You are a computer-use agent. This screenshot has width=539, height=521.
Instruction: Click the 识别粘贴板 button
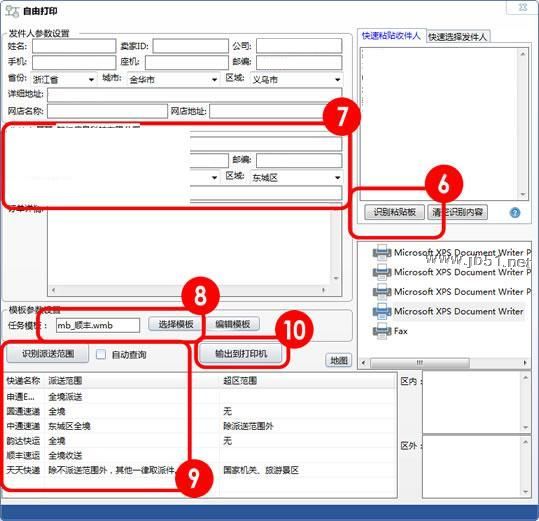(x=395, y=212)
